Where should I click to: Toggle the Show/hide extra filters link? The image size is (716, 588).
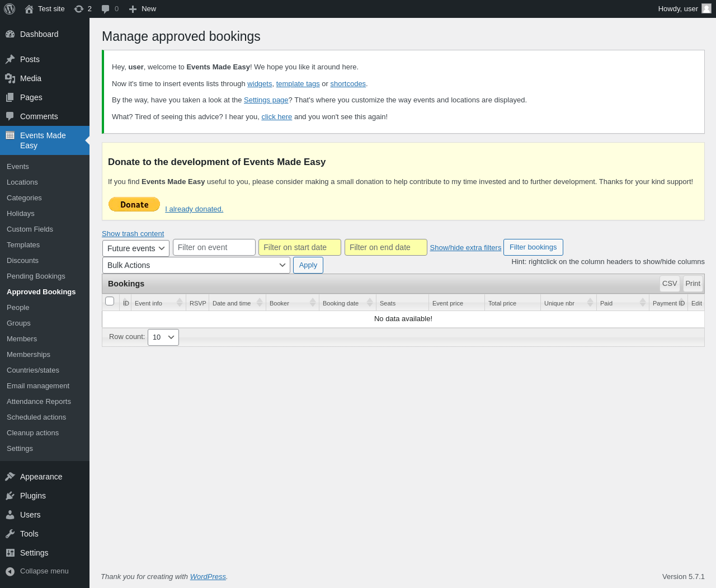click(x=465, y=248)
